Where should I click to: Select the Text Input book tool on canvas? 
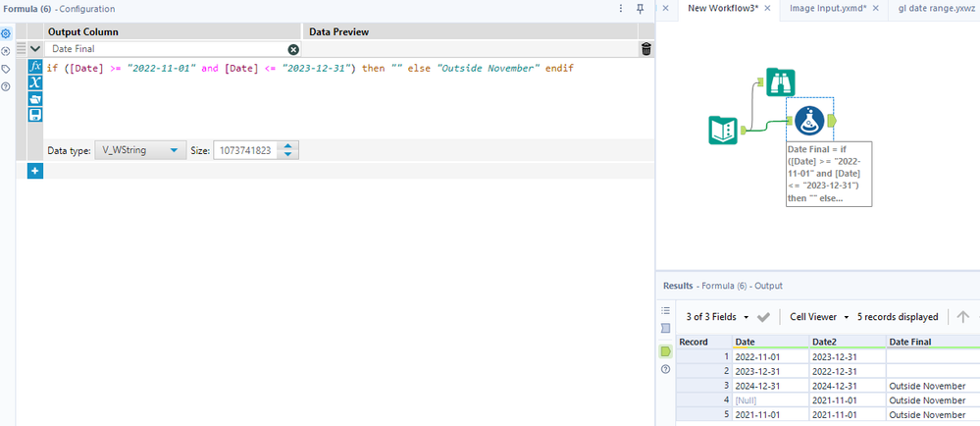[x=723, y=131]
